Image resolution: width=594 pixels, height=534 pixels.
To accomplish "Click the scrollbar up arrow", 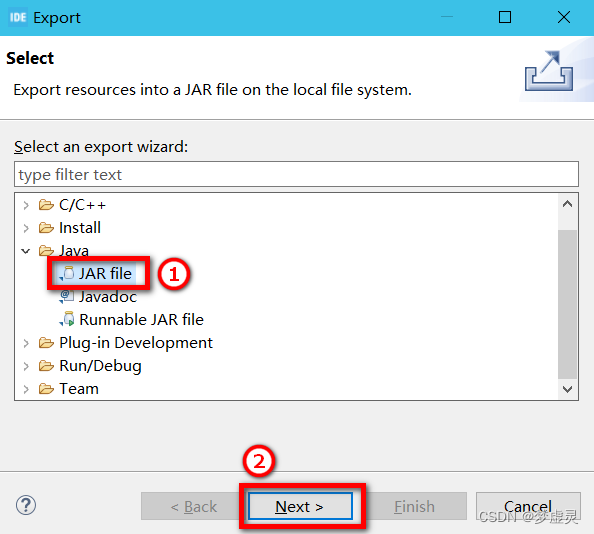I will [567, 204].
